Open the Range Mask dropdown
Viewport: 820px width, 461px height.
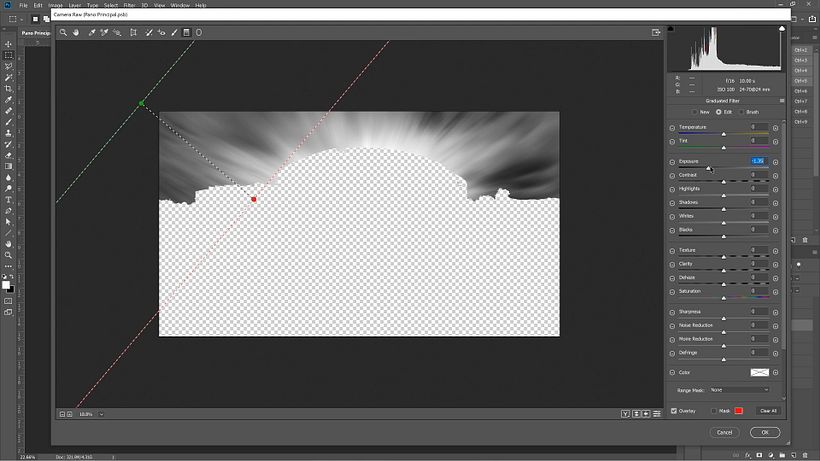point(739,390)
